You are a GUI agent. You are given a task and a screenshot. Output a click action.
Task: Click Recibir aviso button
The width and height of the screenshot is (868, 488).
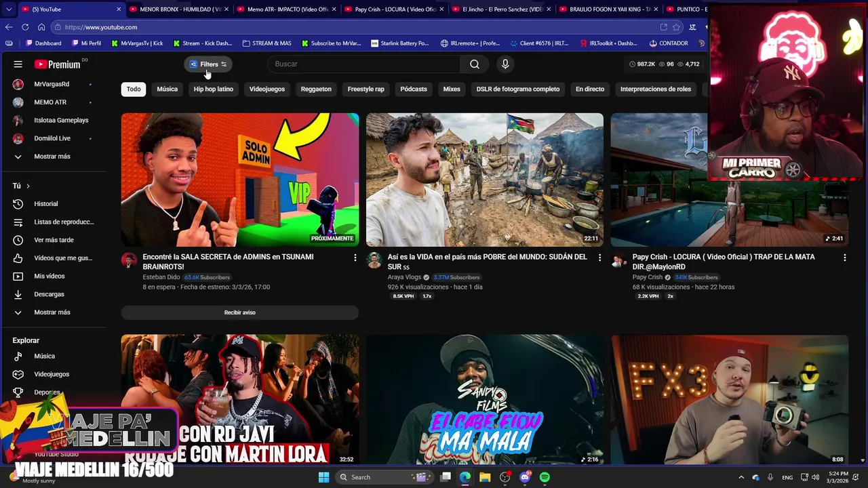(x=240, y=312)
